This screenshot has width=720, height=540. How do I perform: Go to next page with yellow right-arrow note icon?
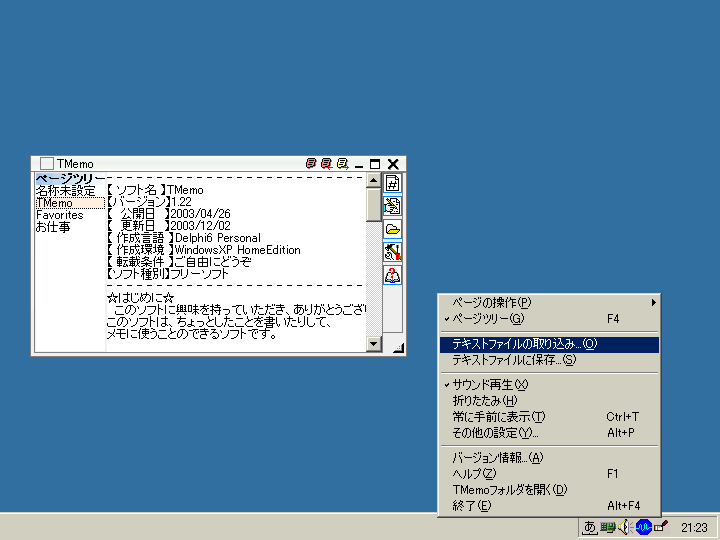pyautogui.click(x=343, y=163)
